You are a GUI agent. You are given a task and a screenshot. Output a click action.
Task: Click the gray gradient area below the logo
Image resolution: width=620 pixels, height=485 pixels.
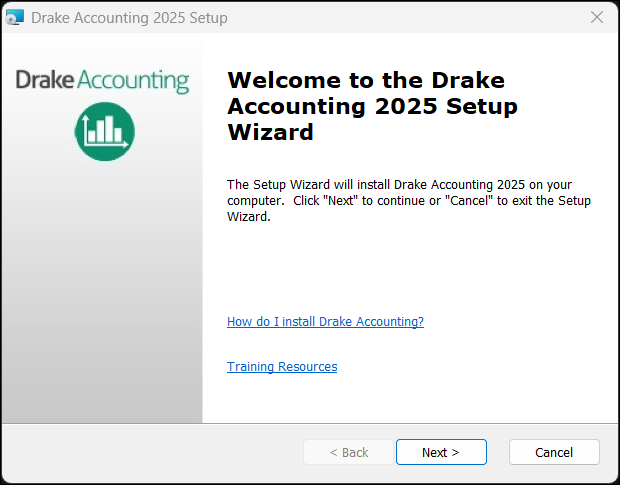point(102,300)
